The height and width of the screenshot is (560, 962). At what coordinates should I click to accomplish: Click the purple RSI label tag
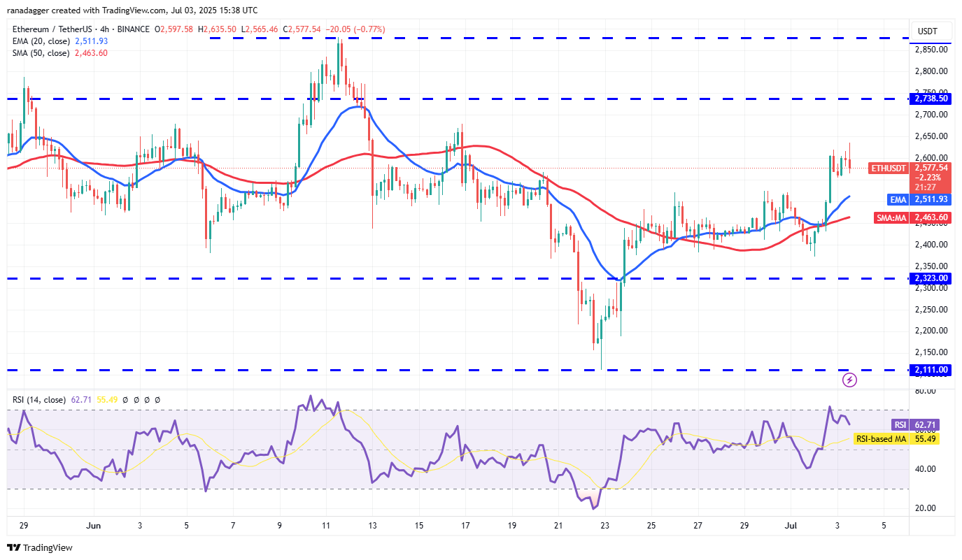[x=899, y=425]
